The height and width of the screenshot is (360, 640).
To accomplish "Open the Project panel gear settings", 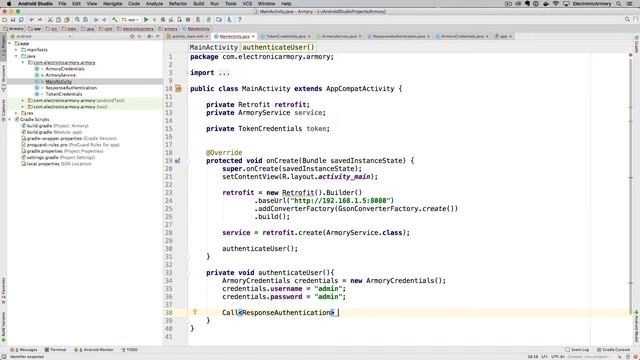I will 149,36.
